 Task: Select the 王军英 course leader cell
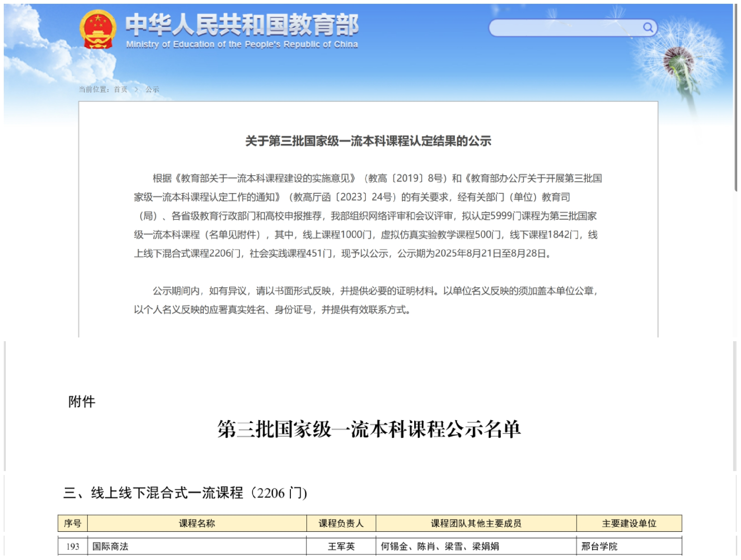pos(341,546)
